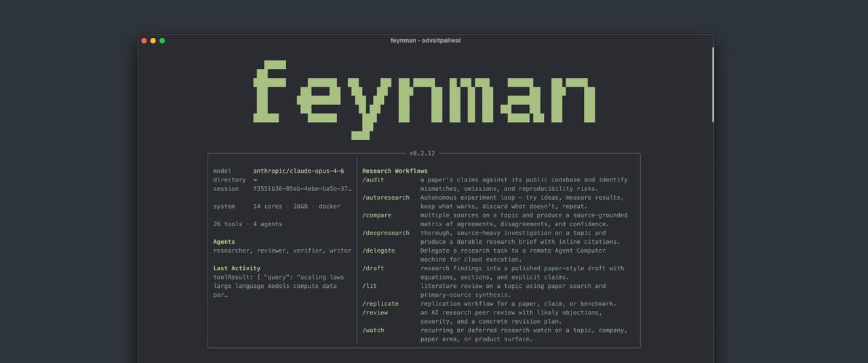Image resolution: width=868 pixels, height=363 pixels.
Task: Click the large feynman ASCII logo
Action: pyautogui.click(x=425, y=100)
